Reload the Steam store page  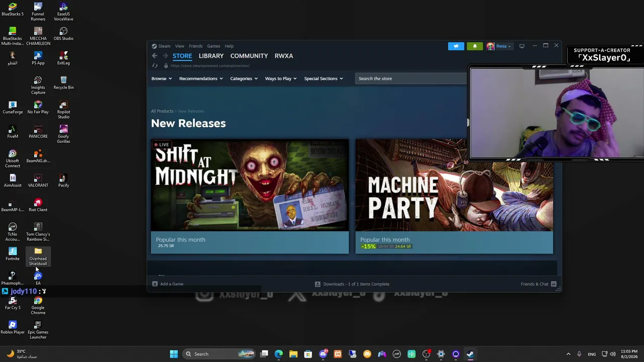(x=155, y=66)
